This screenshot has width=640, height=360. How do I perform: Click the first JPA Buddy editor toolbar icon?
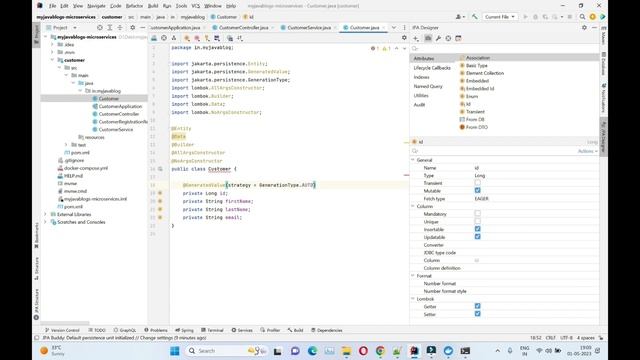pos(154,38)
